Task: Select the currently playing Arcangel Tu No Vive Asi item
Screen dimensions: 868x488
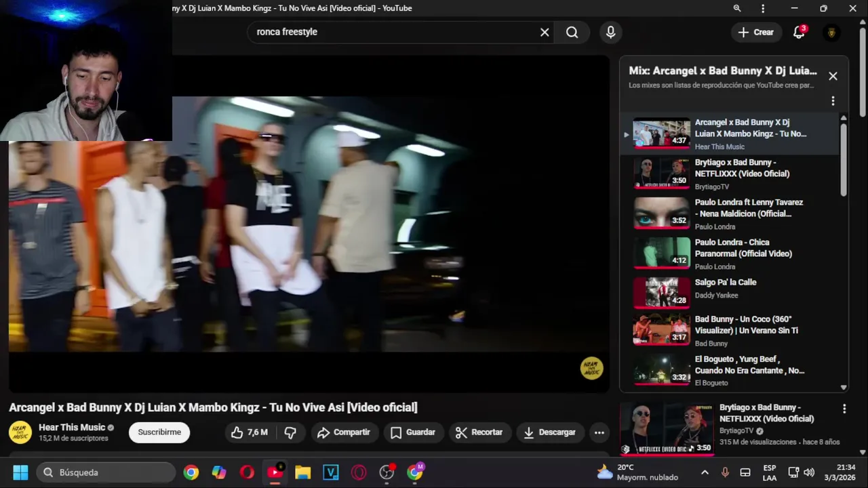Action: tap(730, 134)
